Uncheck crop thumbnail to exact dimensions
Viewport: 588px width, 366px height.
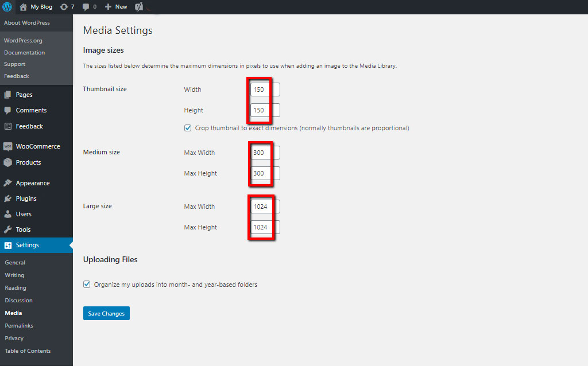[188, 127]
